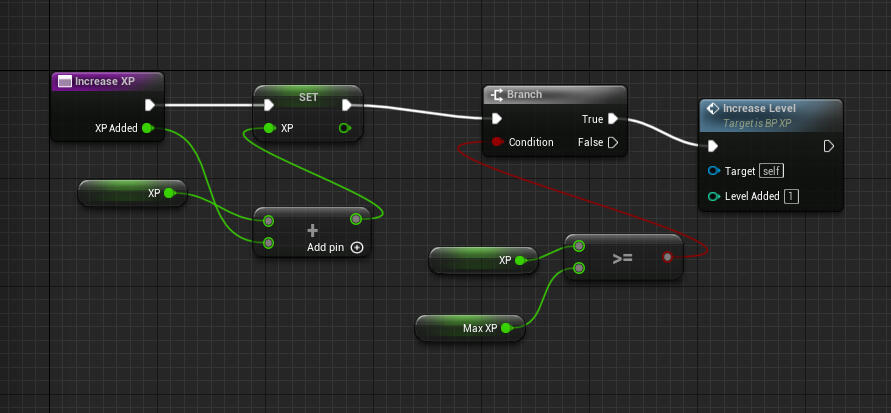Select the Max XP variable node

click(x=469, y=328)
